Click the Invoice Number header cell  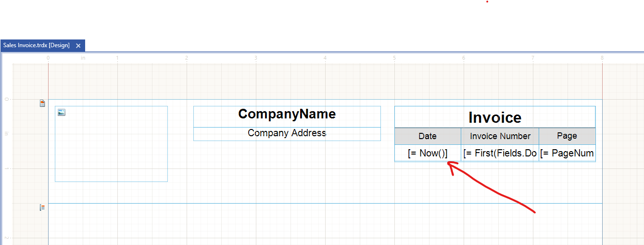tap(500, 136)
